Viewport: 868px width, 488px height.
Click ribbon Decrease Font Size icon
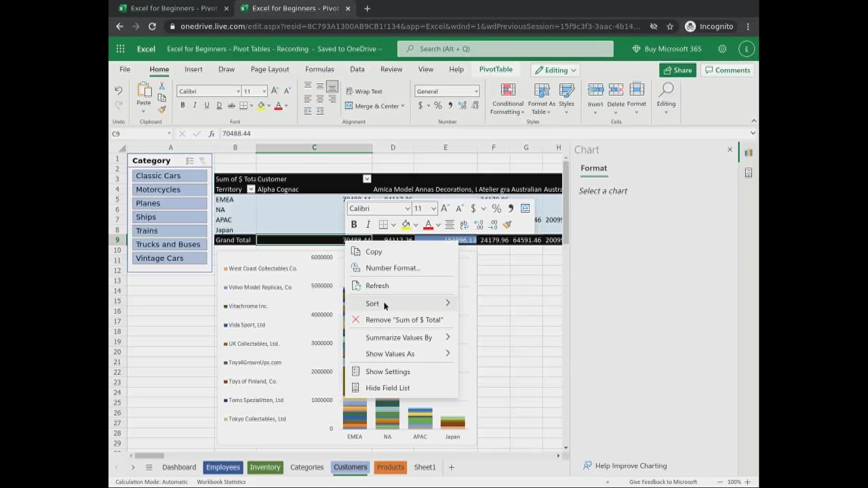tap(287, 91)
